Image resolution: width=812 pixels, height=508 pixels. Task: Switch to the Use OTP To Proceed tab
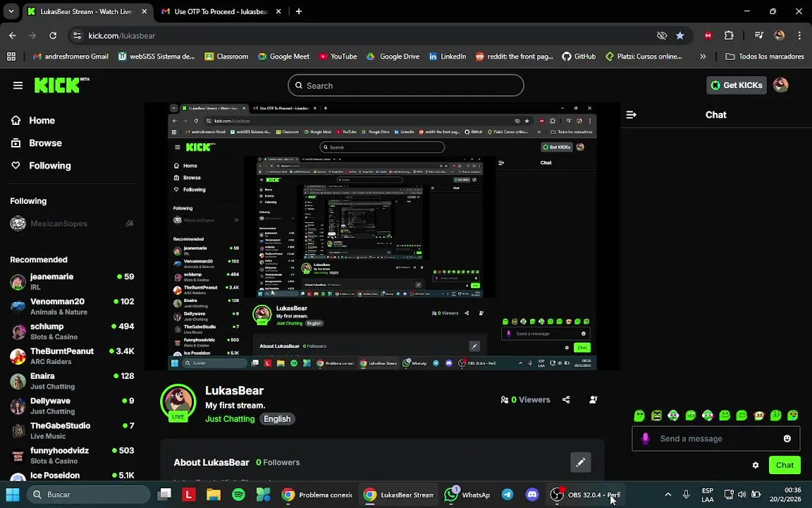[x=221, y=11]
